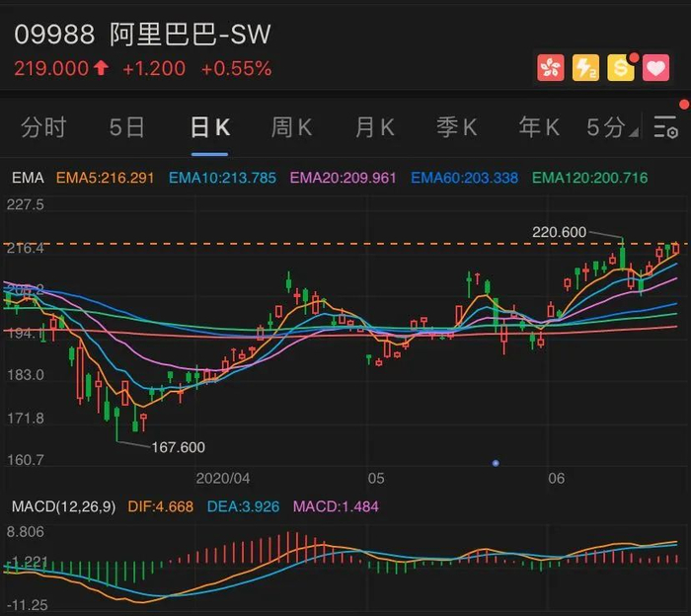The height and width of the screenshot is (616, 691).
Task: Open the yellow dollar sign icon
Action: pyautogui.click(x=621, y=68)
